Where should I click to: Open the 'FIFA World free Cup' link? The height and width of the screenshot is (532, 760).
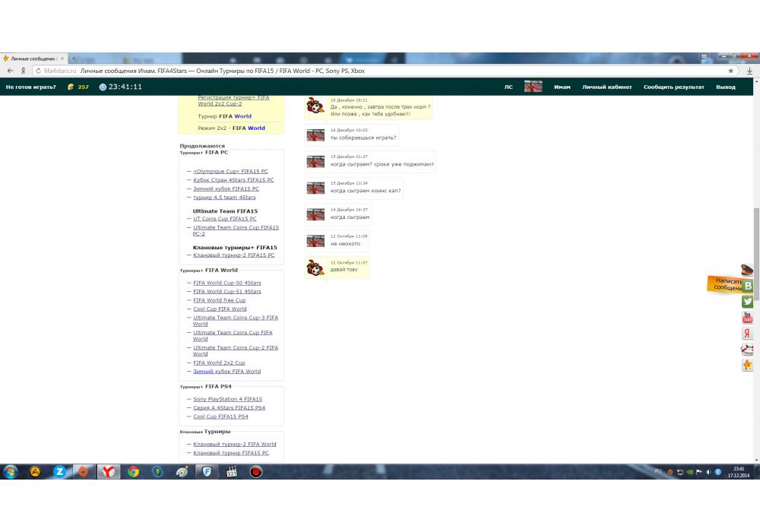click(219, 300)
